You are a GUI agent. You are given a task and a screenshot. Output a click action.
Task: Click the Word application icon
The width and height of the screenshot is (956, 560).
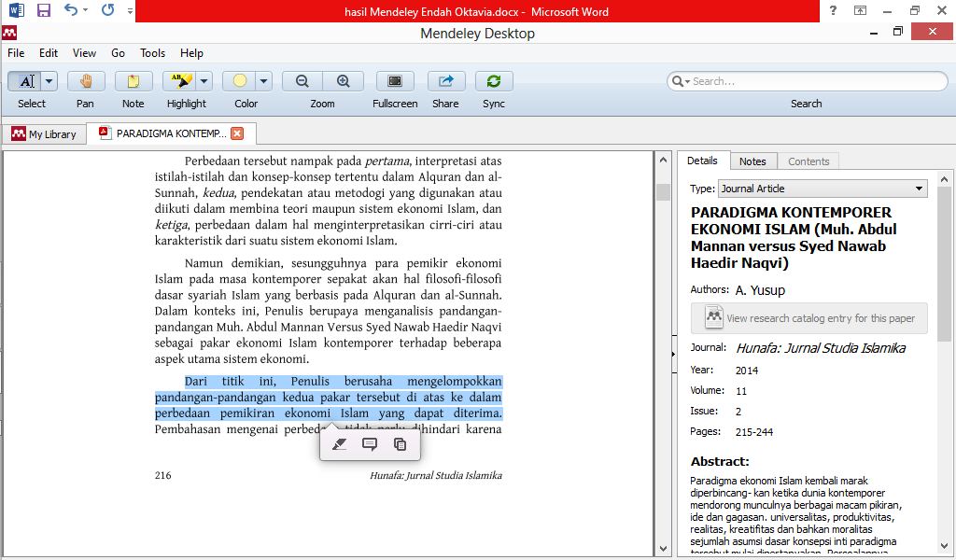pos(17,9)
